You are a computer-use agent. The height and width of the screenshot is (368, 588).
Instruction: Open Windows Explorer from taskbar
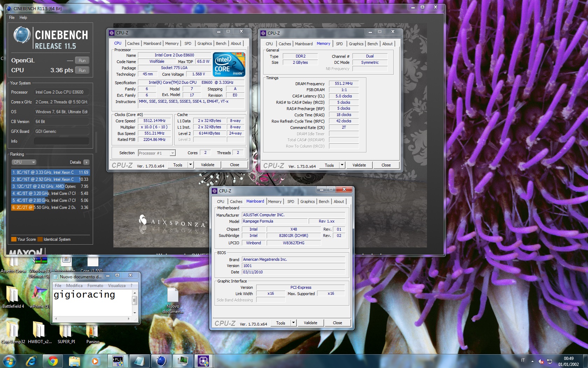(75, 361)
